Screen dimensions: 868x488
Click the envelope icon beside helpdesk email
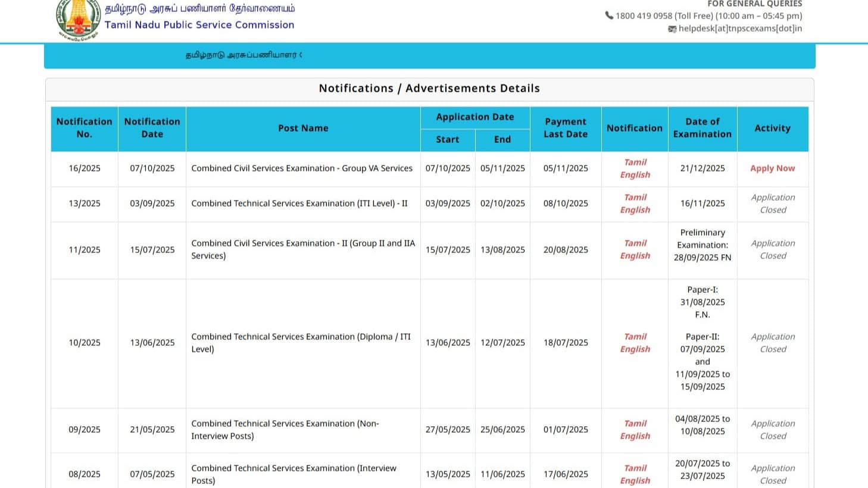(x=672, y=29)
